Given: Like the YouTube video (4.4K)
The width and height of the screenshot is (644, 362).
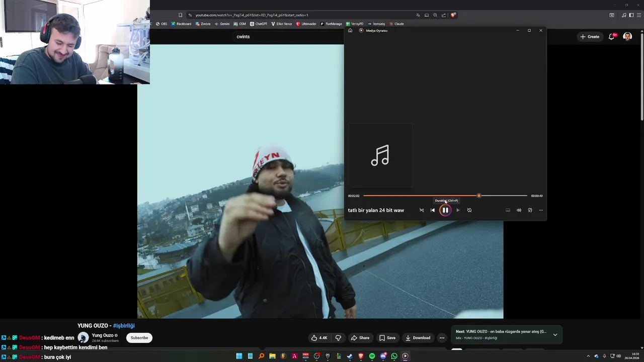Looking at the screenshot, I should [x=319, y=338].
